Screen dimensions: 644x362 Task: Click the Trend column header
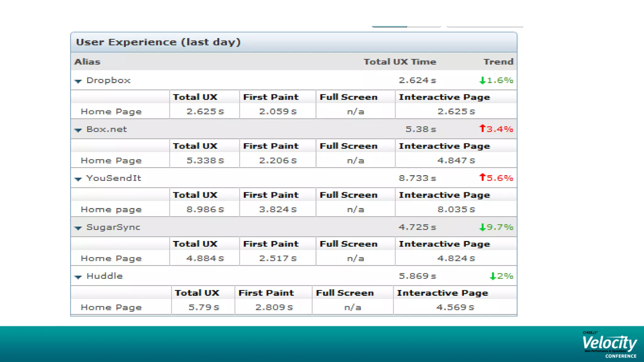(498, 62)
